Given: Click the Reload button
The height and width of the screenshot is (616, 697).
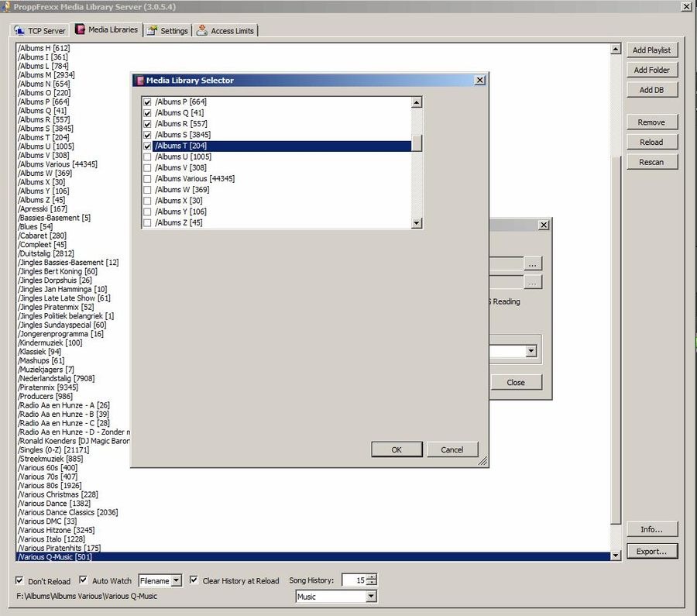Looking at the screenshot, I should (x=651, y=143).
